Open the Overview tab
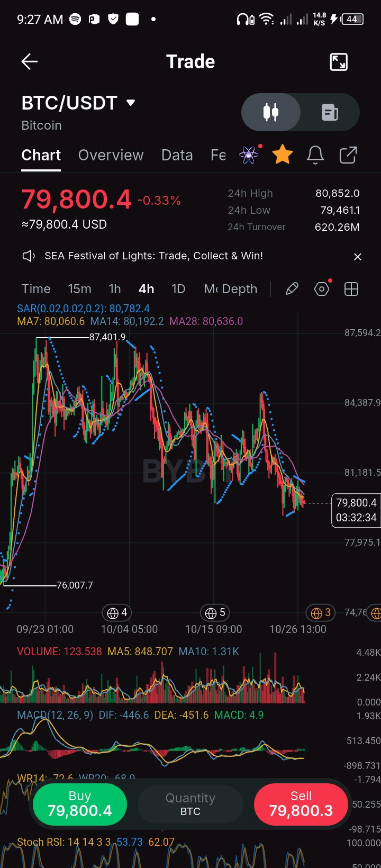Image resolution: width=381 pixels, height=868 pixels. coord(111,155)
